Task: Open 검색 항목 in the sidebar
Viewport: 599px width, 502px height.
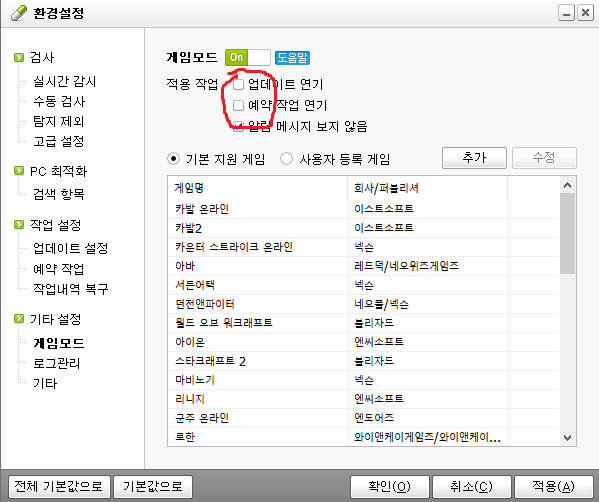Action: [x=58, y=194]
